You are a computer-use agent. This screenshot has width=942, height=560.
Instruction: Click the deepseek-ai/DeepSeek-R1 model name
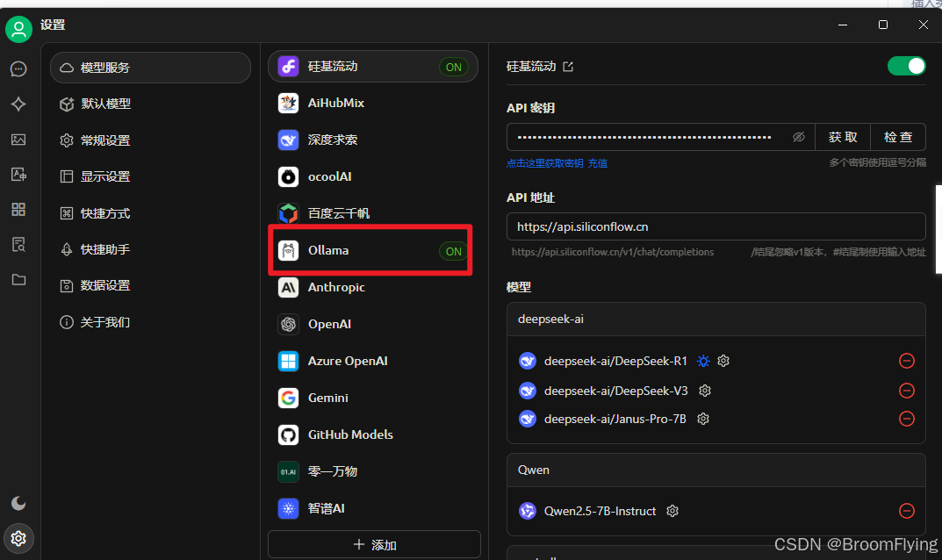[615, 361]
